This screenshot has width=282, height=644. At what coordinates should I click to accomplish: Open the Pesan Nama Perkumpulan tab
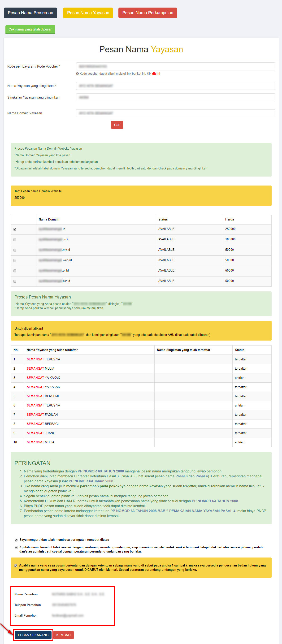(148, 13)
